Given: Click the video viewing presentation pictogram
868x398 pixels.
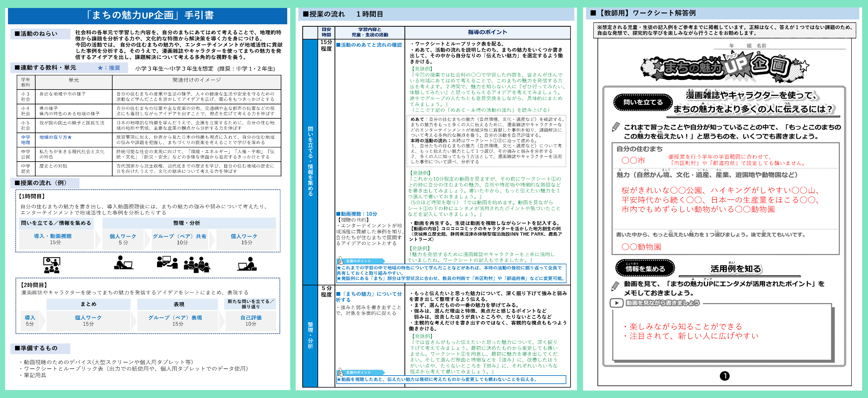Looking at the screenshot, I should [52, 265].
